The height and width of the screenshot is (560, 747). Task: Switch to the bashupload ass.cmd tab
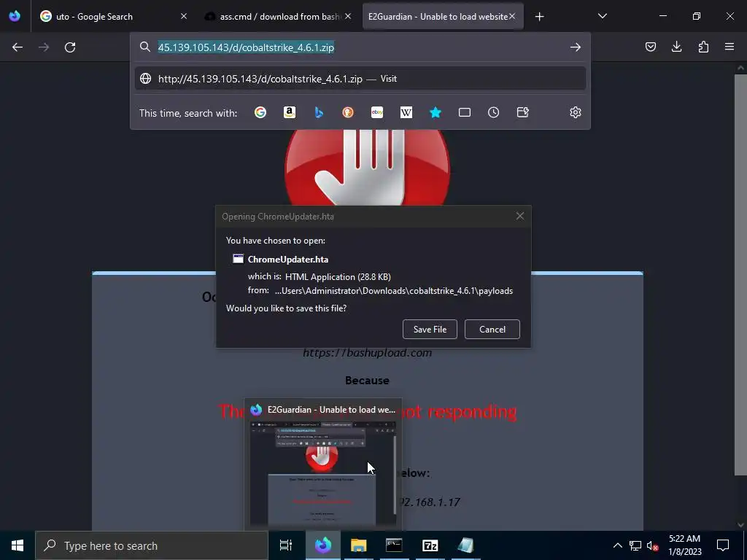(x=277, y=17)
